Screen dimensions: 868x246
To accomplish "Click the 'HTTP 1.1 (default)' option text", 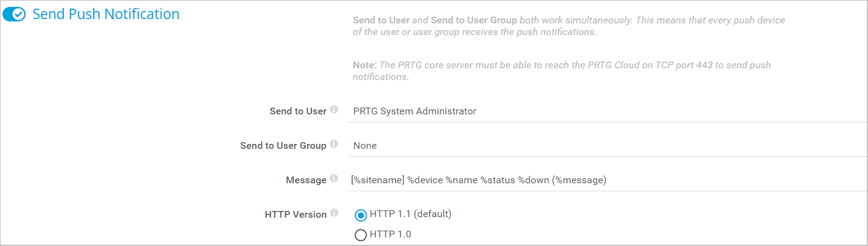I will [x=410, y=214].
